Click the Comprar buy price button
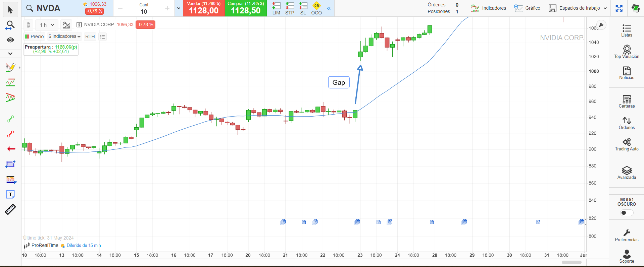 (x=246, y=8)
